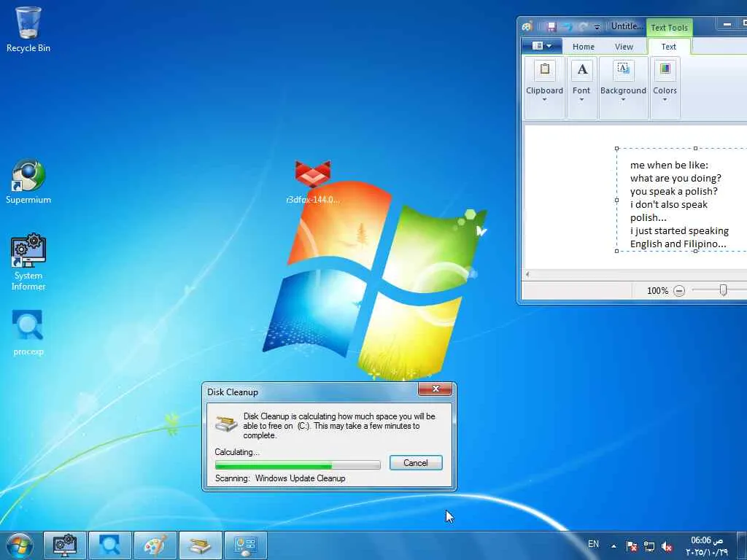747x560 pixels.
Task: Select the Text ribbon tab
Action: (668, 47)
